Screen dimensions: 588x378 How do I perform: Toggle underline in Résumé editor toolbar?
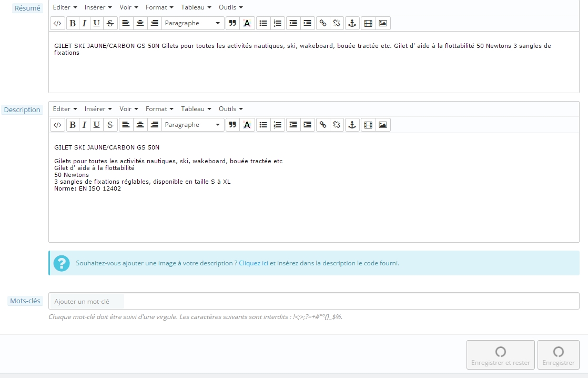96,23
